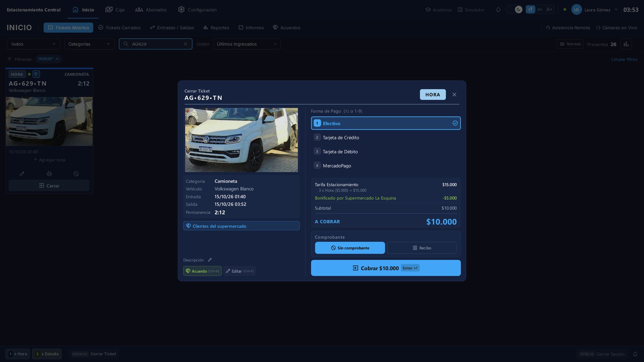This screenshot has height=362, width=644.
Task: Expand the Laura Gómez user menu
Action: tap(595, 10)
